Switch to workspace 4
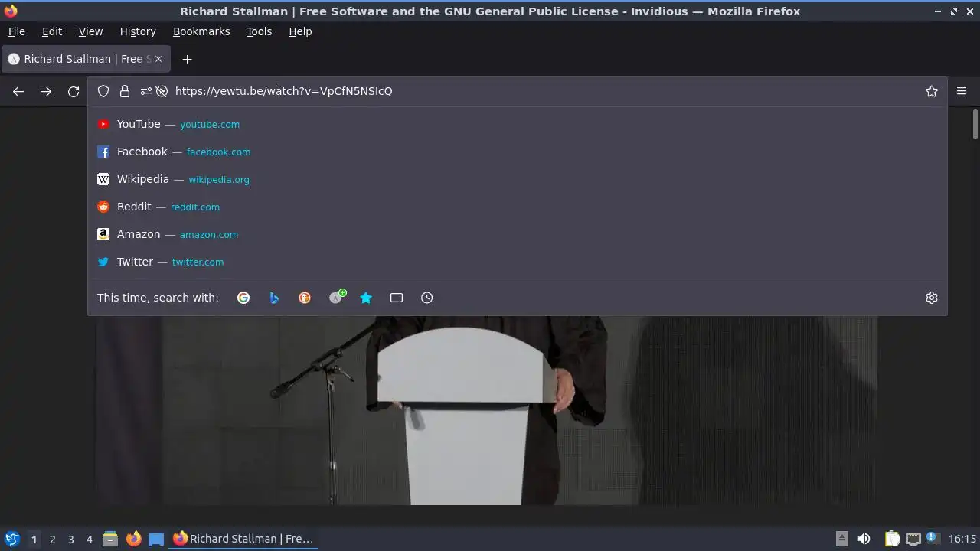Viewport: 980px width, 551px height. click(89, 539)
